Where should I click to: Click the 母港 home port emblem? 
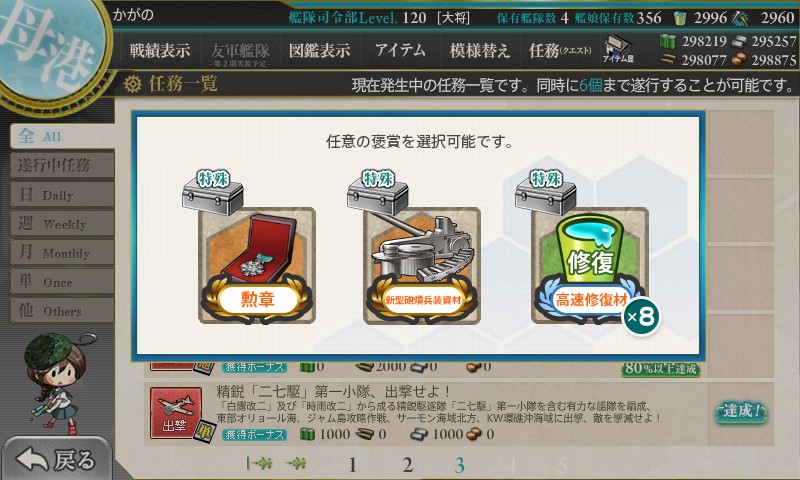pyautogui.click(x=51, y=48)
